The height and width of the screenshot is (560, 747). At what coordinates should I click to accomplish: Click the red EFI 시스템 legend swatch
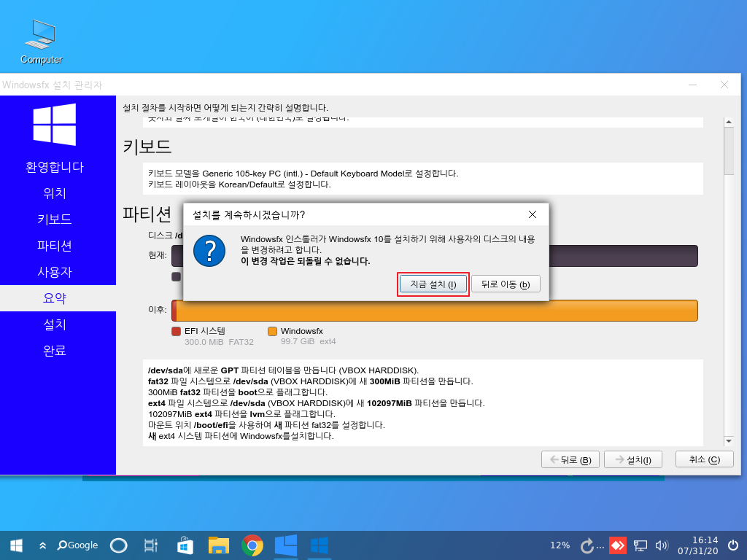pyautogui.click(x=177, y=332)
